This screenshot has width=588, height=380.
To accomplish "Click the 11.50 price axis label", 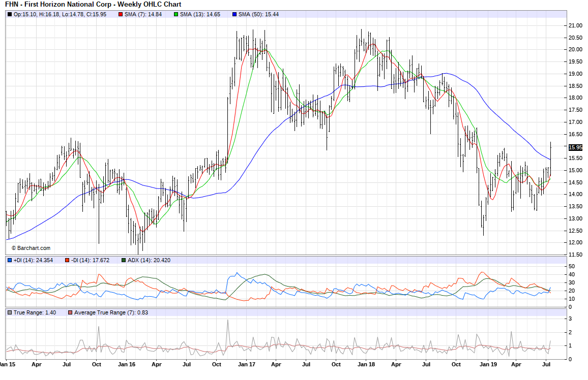I will 575,255.
